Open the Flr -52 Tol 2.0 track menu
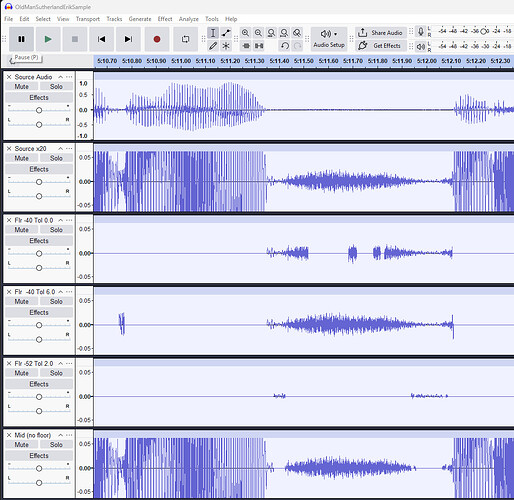Viewport: 514px width, 500px height. pos(69,363)
